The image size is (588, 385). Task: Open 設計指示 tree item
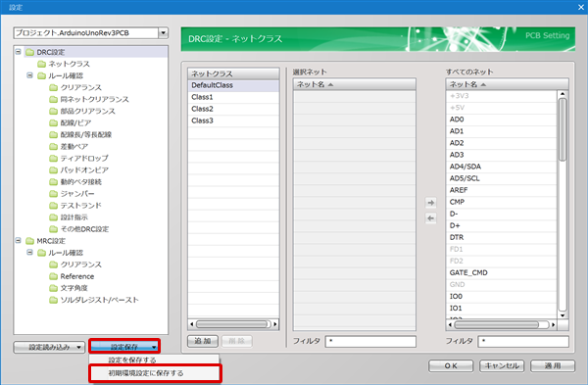(73, 217)
